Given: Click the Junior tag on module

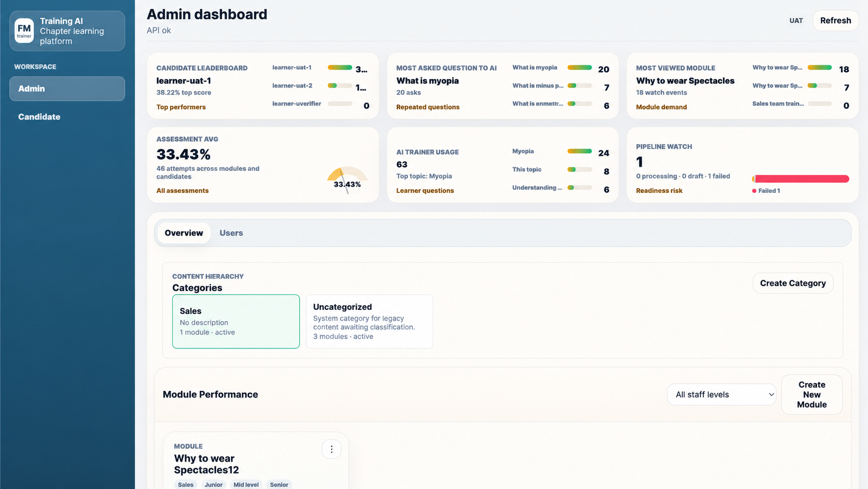Looking at the screenshot, I should pos(213,485).
